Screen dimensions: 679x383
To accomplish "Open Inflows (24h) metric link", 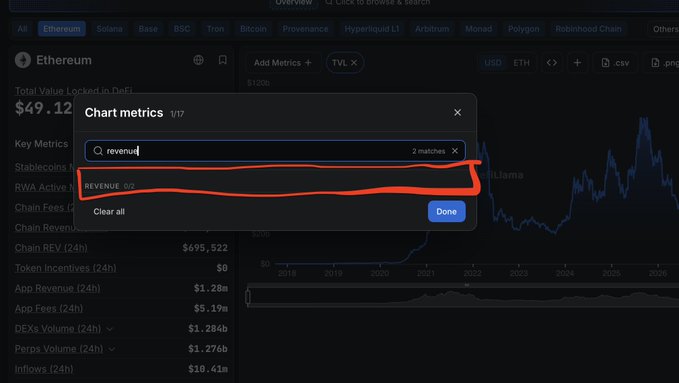I will pos(44,369).
